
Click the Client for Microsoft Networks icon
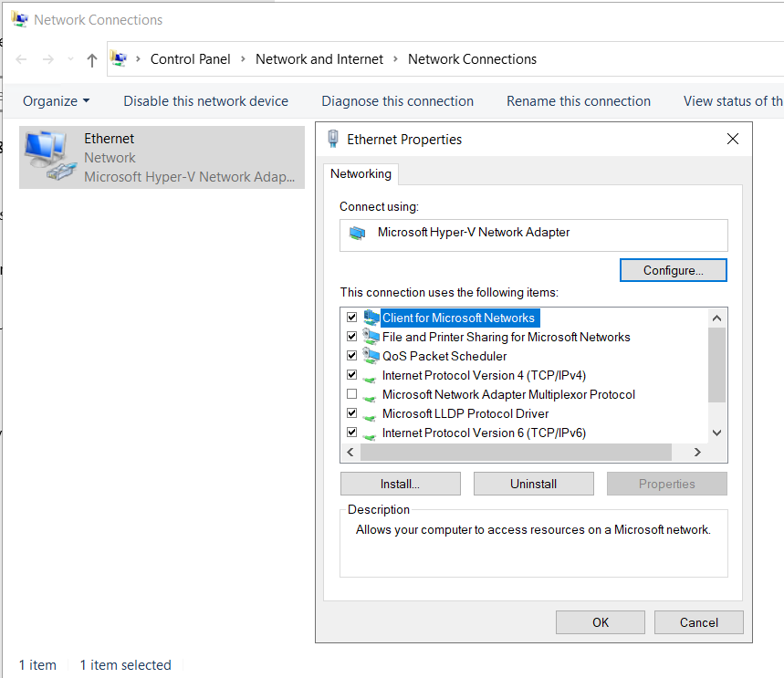click(x=371, y=318)
